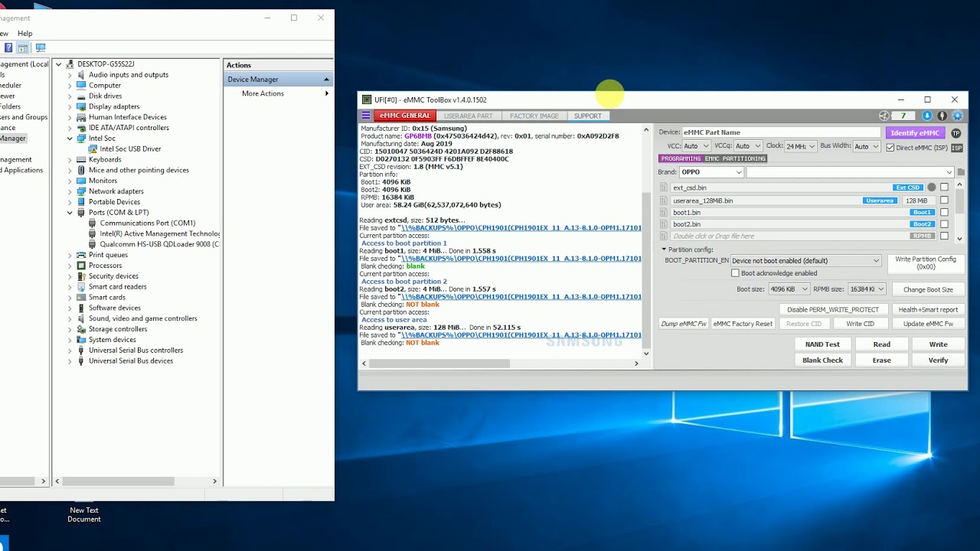Click DESKTOP-G55S22J computer root icon
Screen dimensions: 980x551
pos(70,64)
